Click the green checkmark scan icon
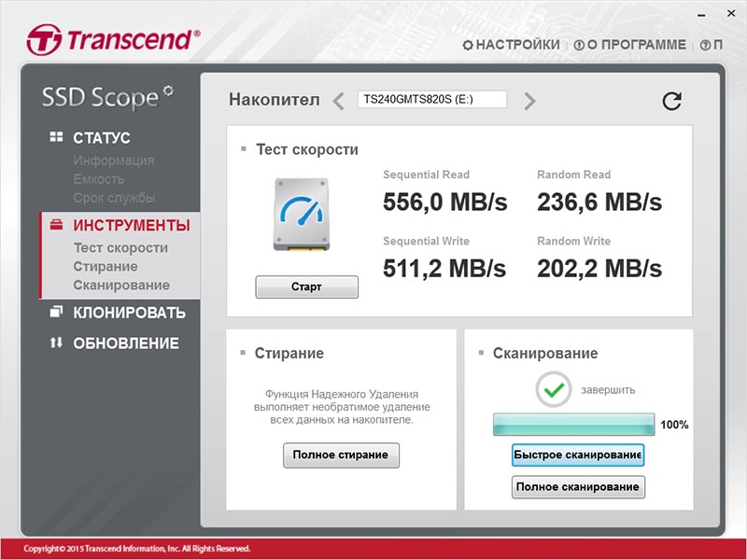Viewport: 747px width, 560px height. 553,389
